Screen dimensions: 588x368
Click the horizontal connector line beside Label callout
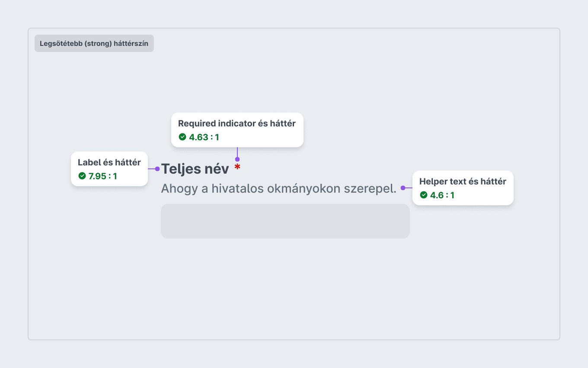(x=151, y=169)
